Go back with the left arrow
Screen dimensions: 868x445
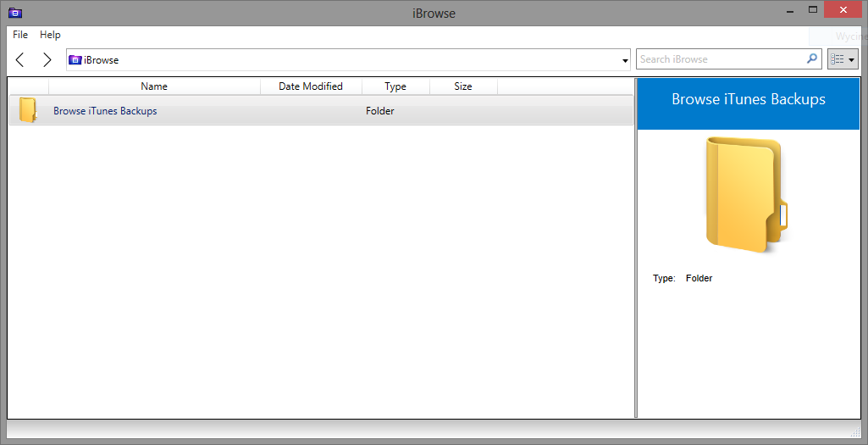tap(20, 59)
